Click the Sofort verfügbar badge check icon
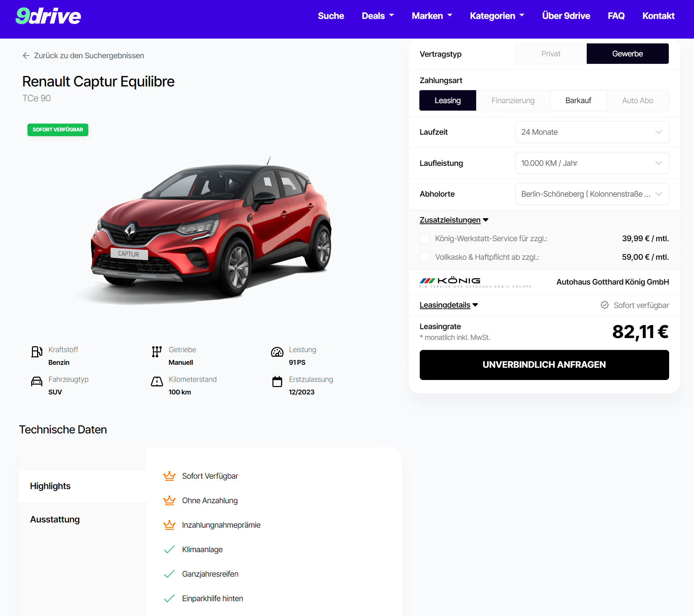The width and height of the screenshot is (694, 616). tap(605, 305)
